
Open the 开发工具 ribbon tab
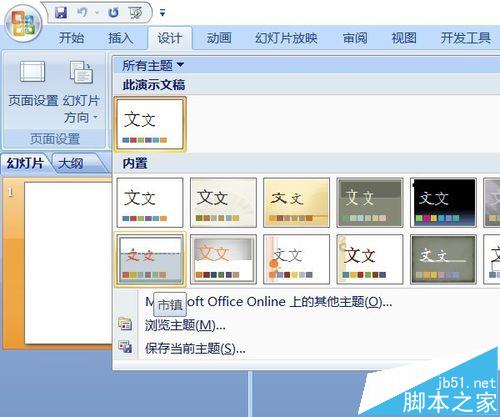tap(466, 38)
